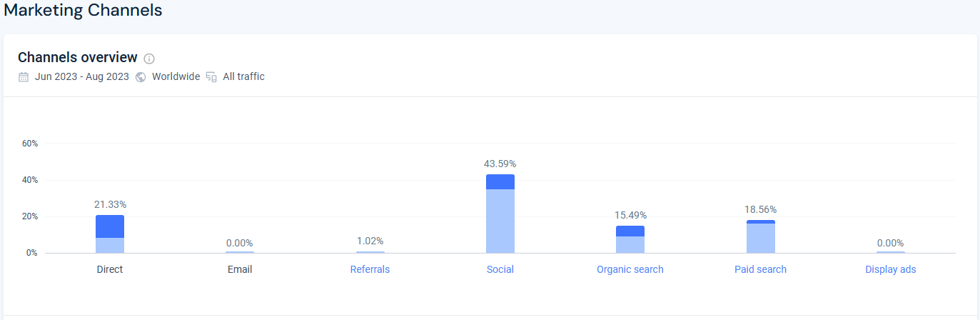980x320 pixels.
Task: Click the globe icon next to Worldwide
Action: coord(141,76)
